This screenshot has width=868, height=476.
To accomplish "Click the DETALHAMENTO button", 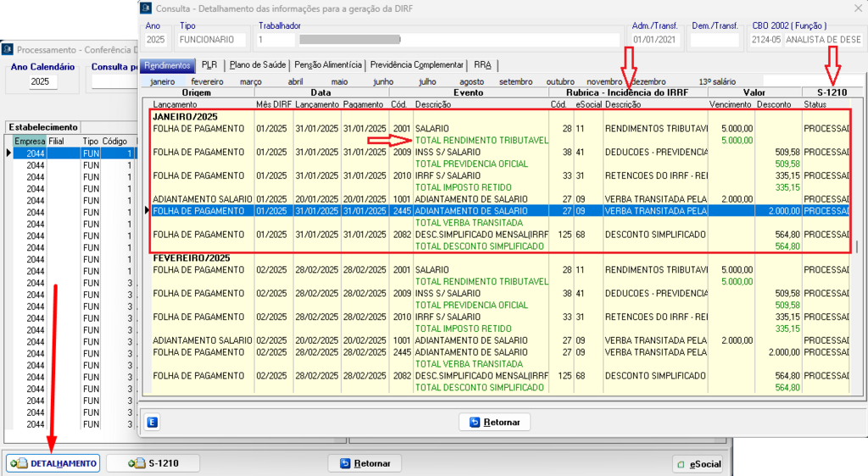I will pyautogui.click(x=53, y=463).
